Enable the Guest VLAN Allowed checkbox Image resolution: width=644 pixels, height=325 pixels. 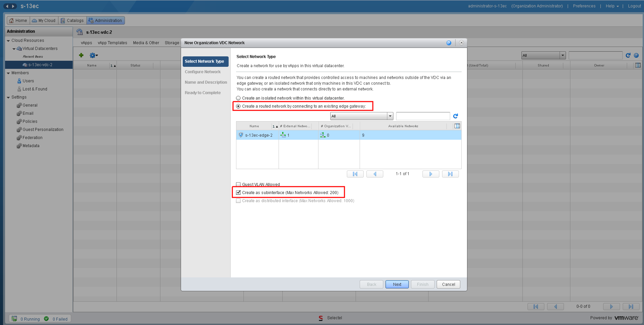pos(238,184)
